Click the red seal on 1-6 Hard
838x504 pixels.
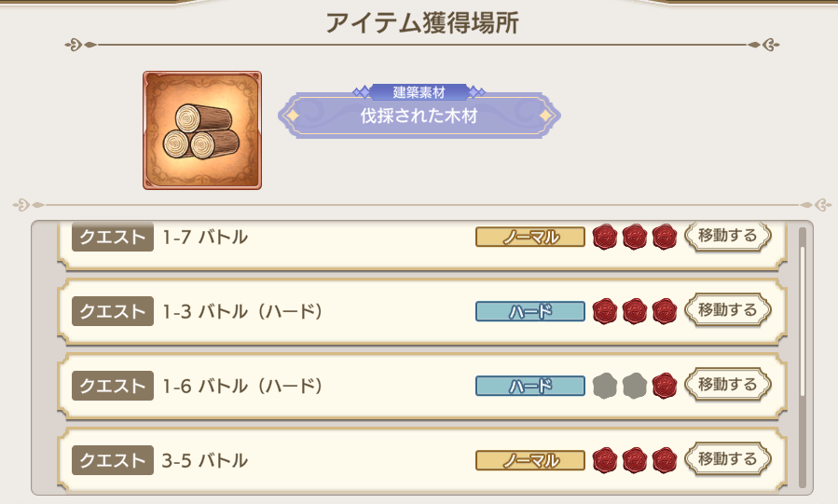(664, 385)
